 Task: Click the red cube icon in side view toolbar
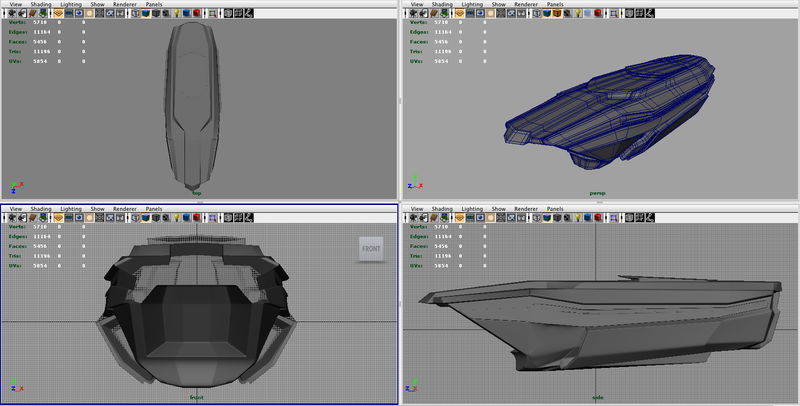click(596, 217)
